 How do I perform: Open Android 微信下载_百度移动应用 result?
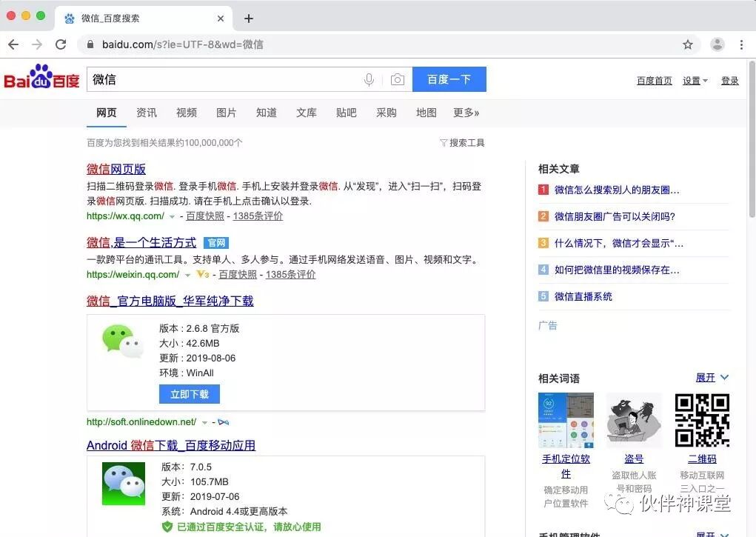click(171, 445)
